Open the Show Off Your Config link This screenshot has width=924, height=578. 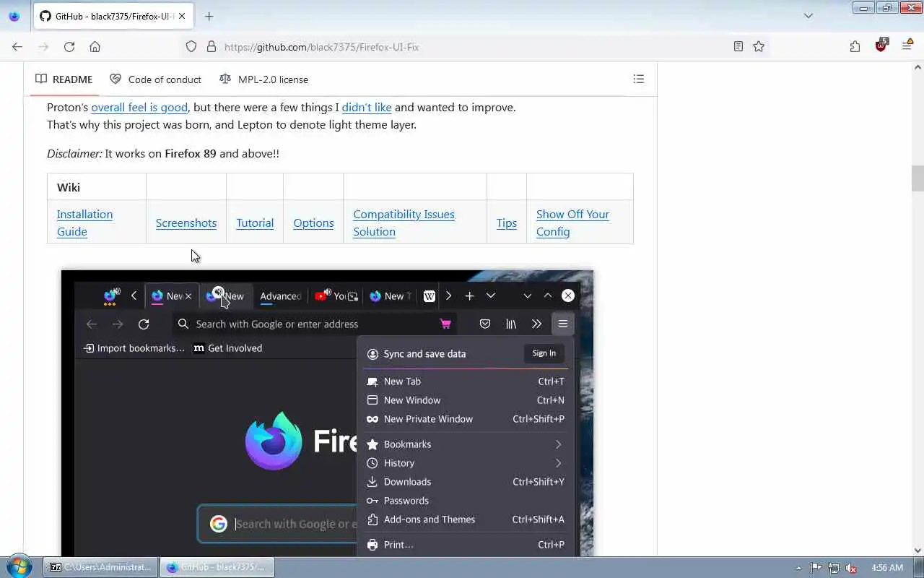[572, 223]
